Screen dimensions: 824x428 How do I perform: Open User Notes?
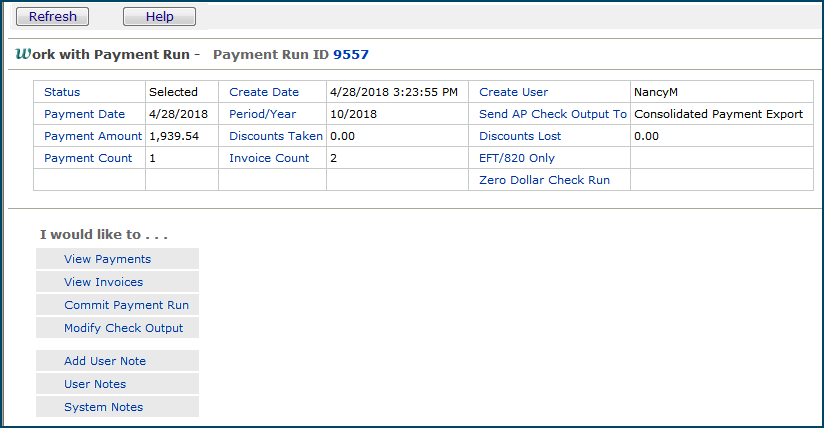point(95,384)
